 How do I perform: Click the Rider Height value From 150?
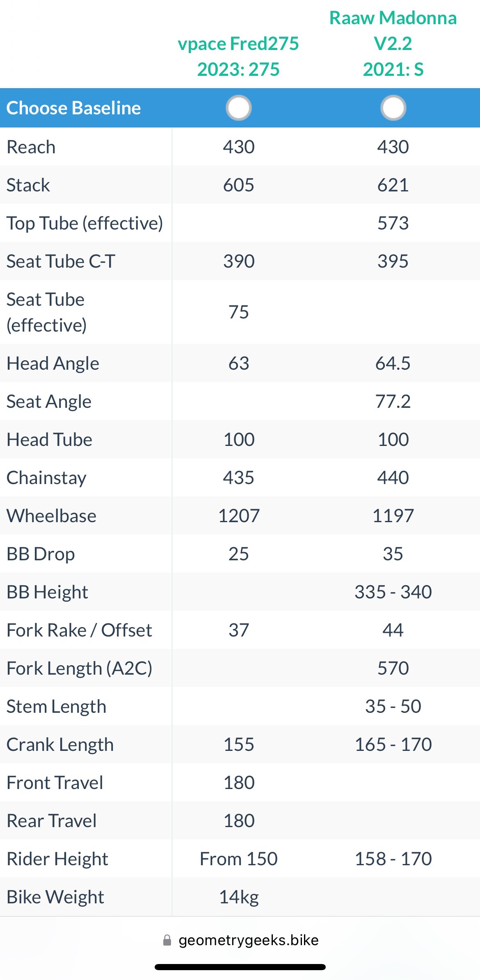(239, 859)
